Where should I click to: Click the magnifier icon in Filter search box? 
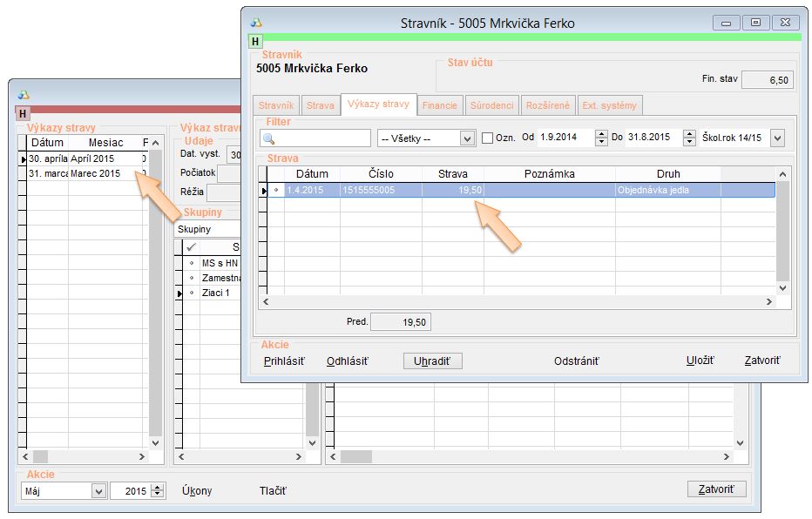(269, 138)
